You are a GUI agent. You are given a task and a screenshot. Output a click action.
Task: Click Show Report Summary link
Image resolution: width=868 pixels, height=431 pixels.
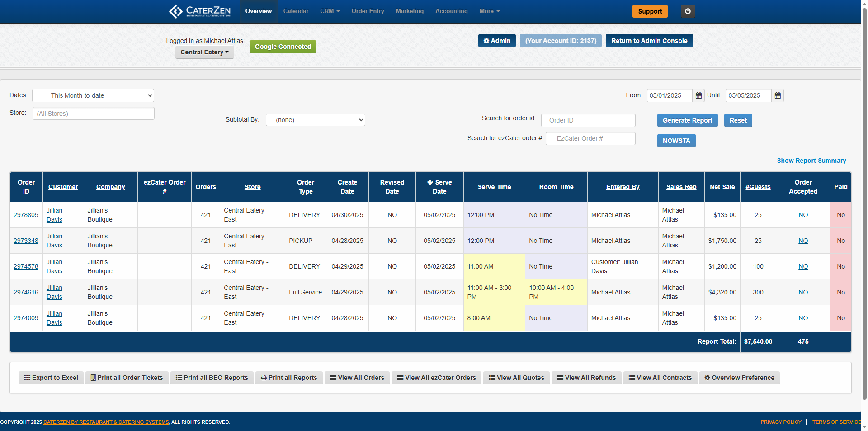point(811,161)
